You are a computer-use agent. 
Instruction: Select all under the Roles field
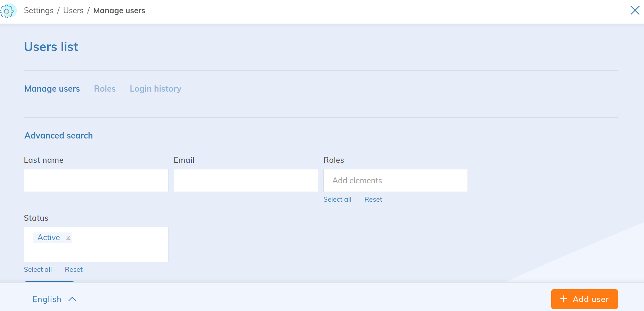click(337, 200)
